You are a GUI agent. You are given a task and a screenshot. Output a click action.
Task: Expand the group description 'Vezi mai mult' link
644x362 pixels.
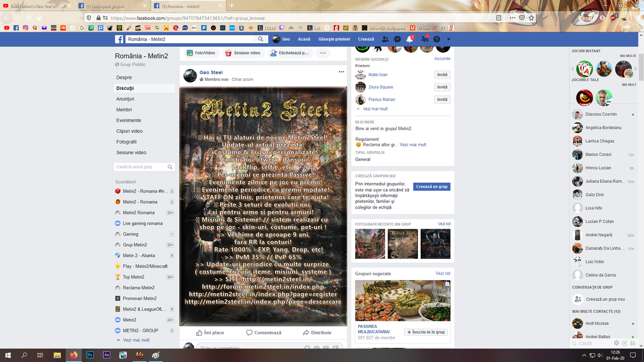click(413, 145)
